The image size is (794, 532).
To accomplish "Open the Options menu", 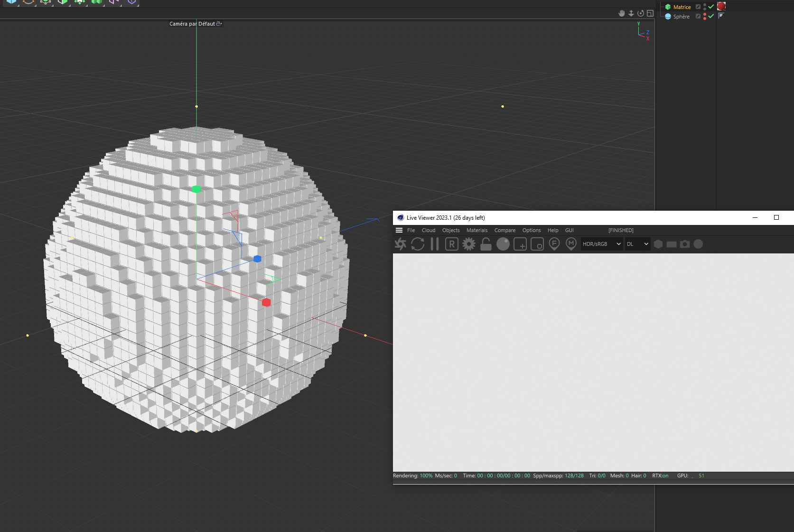I will coord(532,230).
